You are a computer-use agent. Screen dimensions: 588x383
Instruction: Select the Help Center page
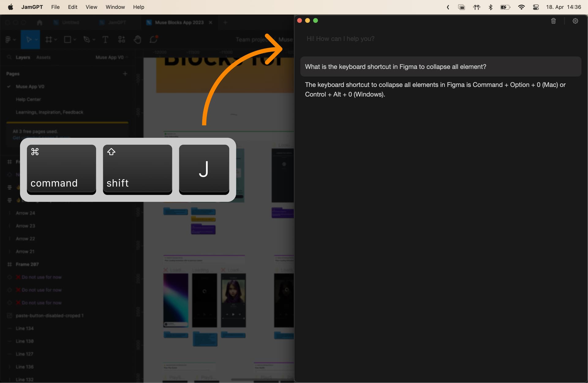click(x=28, y=99)
